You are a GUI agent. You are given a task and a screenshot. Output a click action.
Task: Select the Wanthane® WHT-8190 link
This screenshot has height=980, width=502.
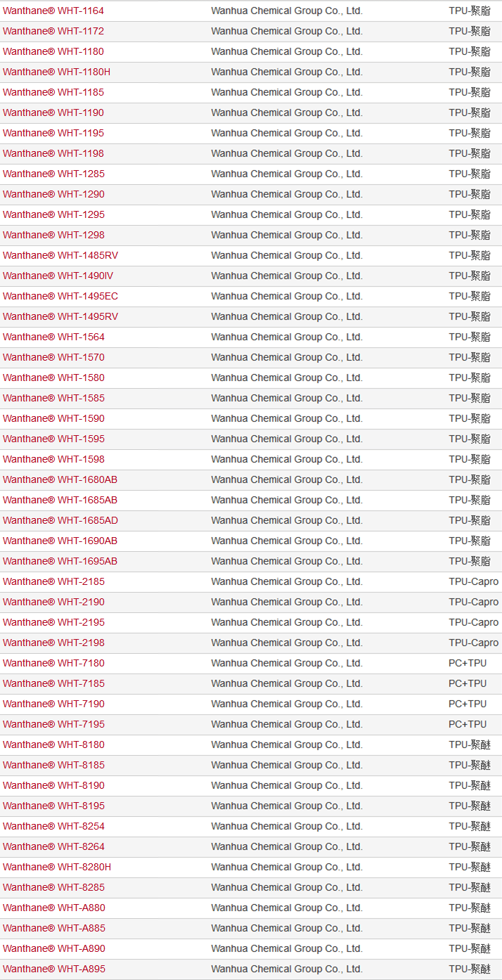pos(53,785)
